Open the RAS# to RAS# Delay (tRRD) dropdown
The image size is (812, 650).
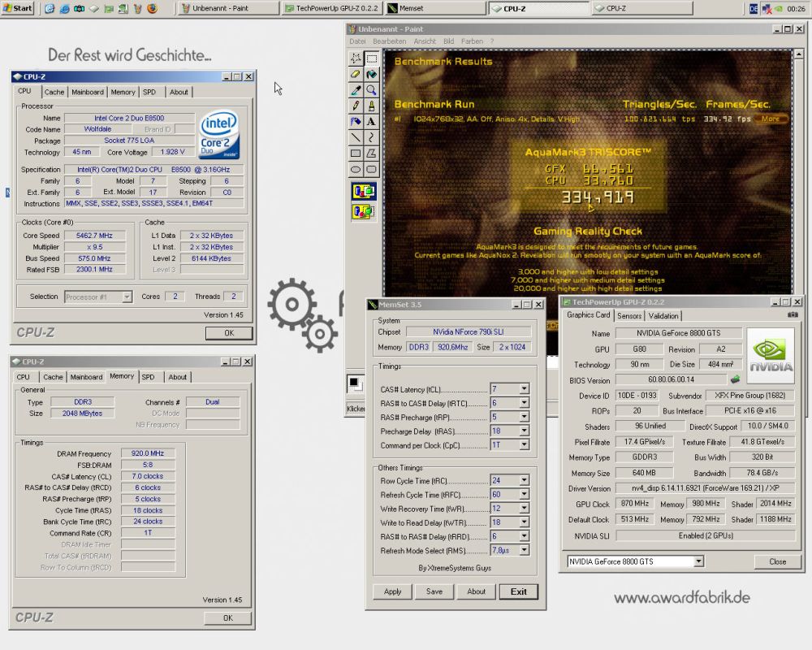point(524,536)
